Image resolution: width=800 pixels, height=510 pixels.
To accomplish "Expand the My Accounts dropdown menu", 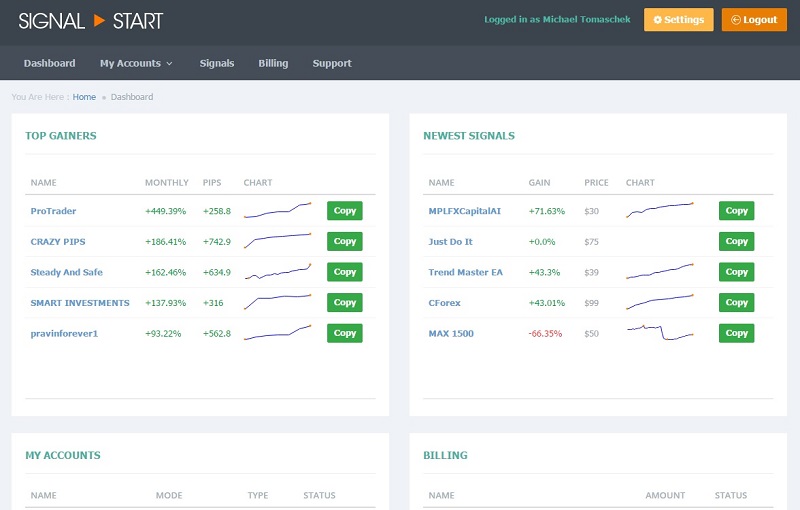I will 136,63.
